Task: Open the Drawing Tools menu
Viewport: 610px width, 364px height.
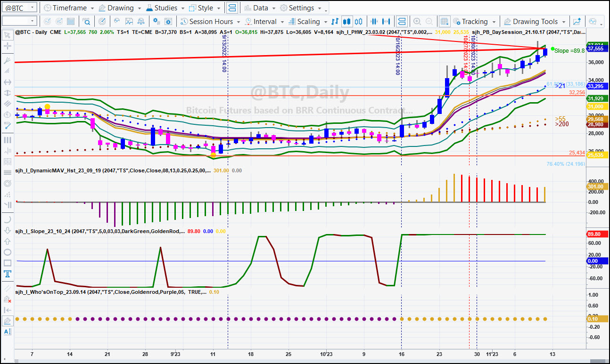Action: point(535,22)
